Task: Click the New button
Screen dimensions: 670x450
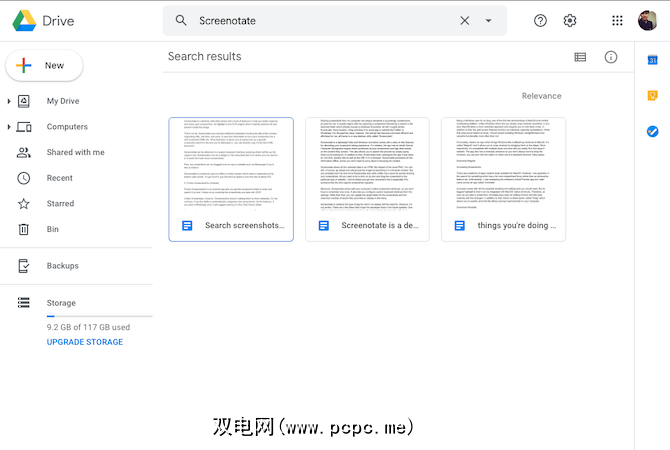Action: tap(44, 65)
